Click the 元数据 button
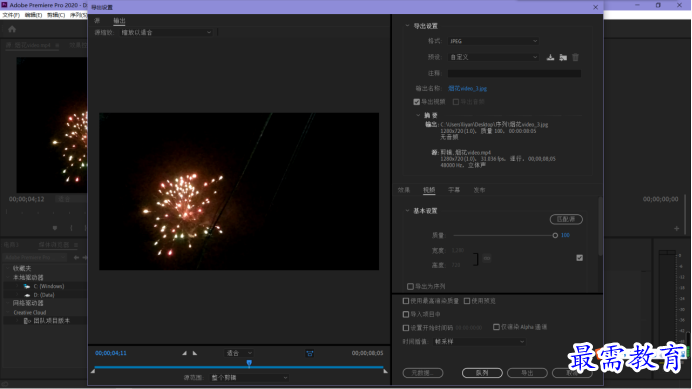This screenshot has width=692, height=389. pos(423,373)
